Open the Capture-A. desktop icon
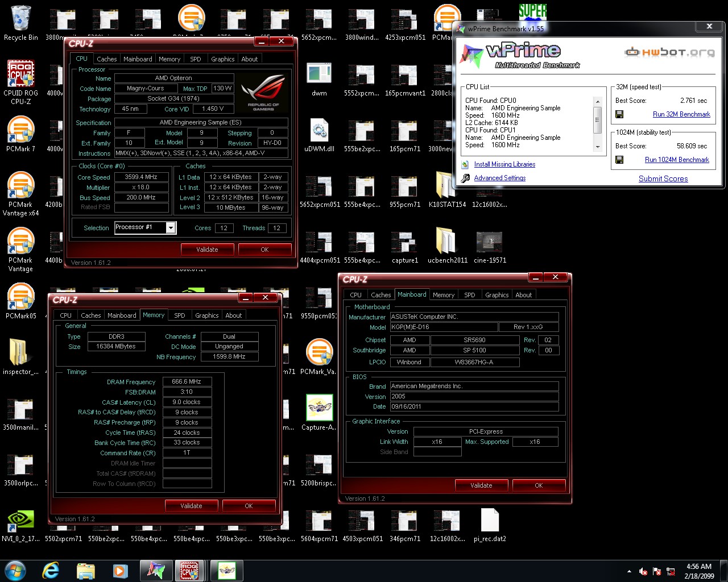 point(319,413)
